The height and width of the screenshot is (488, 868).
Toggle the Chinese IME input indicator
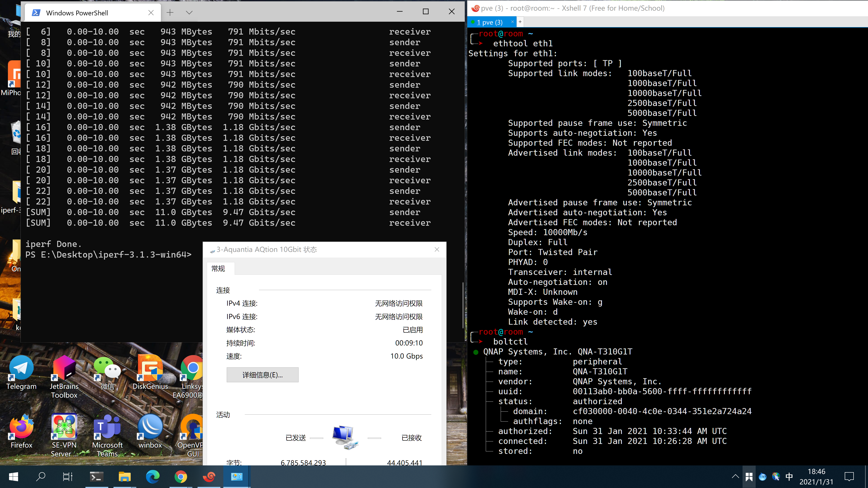[x=789, y=476]
